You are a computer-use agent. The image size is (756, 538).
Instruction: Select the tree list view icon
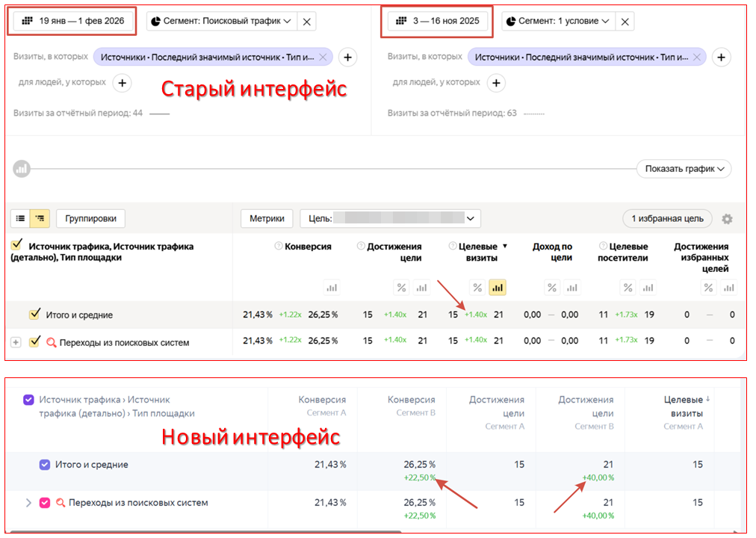coord(40,219)
